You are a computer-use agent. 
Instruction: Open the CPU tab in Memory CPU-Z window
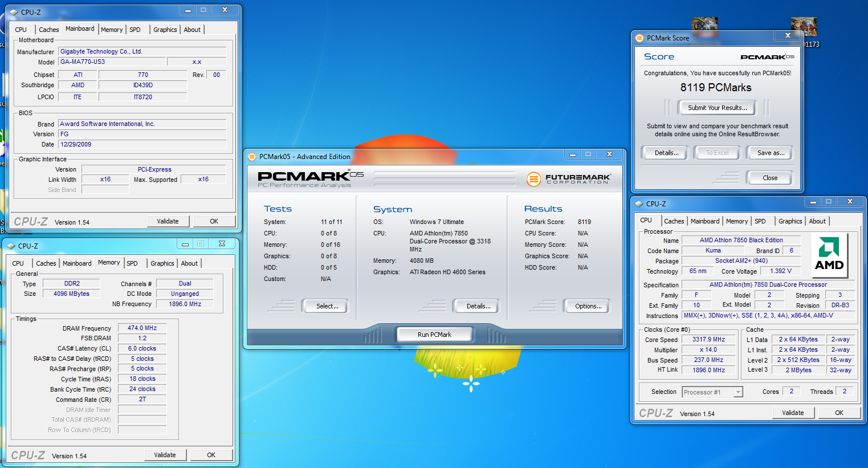click(18, 263)
